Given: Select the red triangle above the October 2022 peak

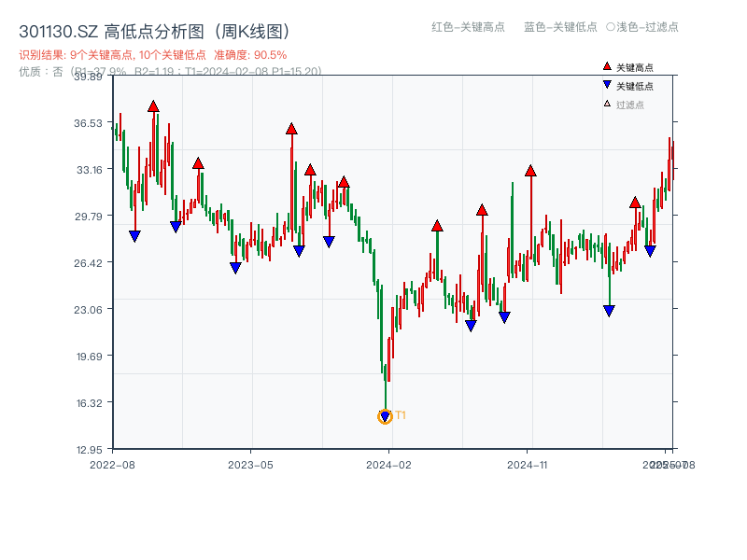Looking at the screenshot, I should tap(153, 106).
